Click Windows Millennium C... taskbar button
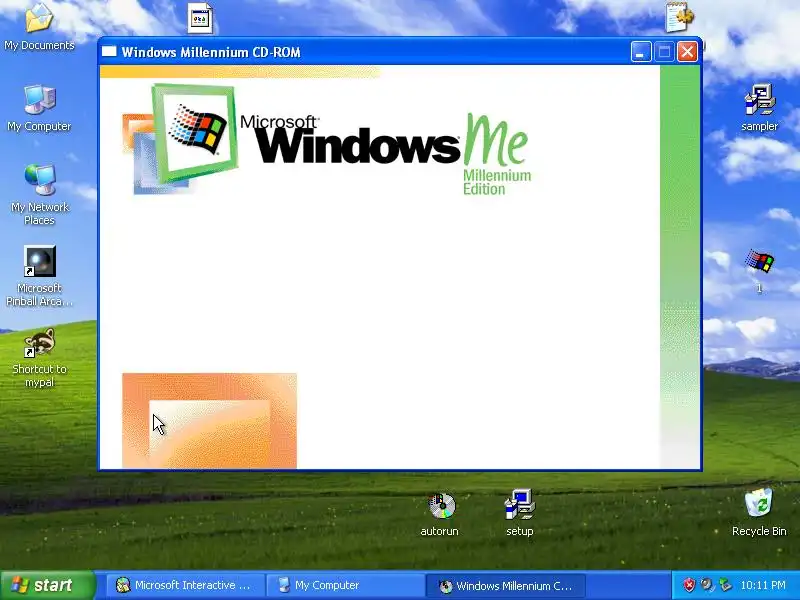Image resolution: width=800 pixels, height=600 pixels. [x=506, y=586]
